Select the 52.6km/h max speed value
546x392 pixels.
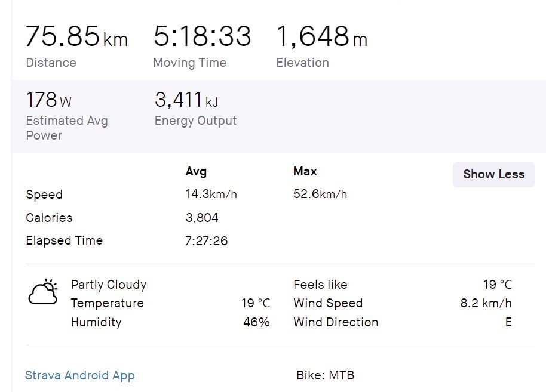click(x=320, y=195)
